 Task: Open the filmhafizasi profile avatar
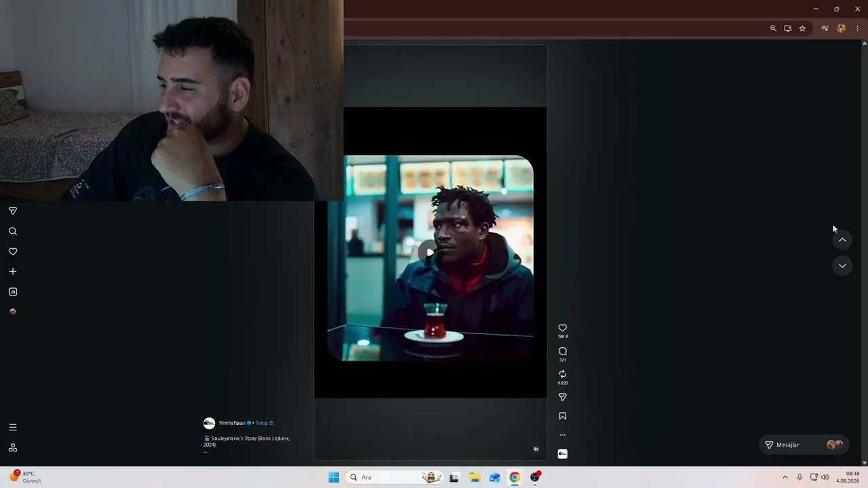[210, 424]
